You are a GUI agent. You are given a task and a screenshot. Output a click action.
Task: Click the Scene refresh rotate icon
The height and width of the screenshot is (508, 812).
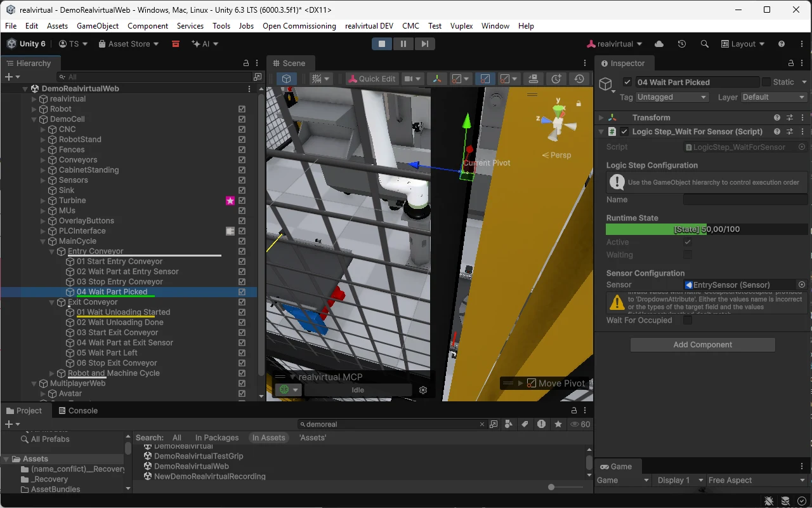click(x=556, y=79)
